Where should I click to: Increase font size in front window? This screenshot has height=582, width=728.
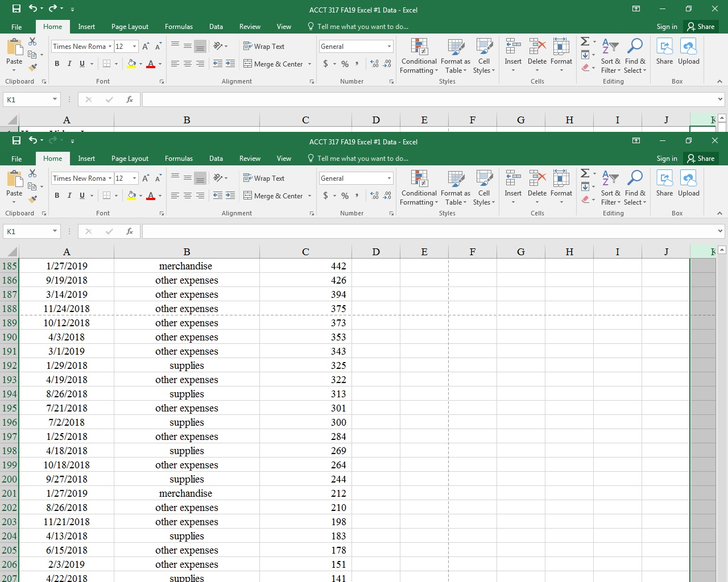tap(146, 178)
